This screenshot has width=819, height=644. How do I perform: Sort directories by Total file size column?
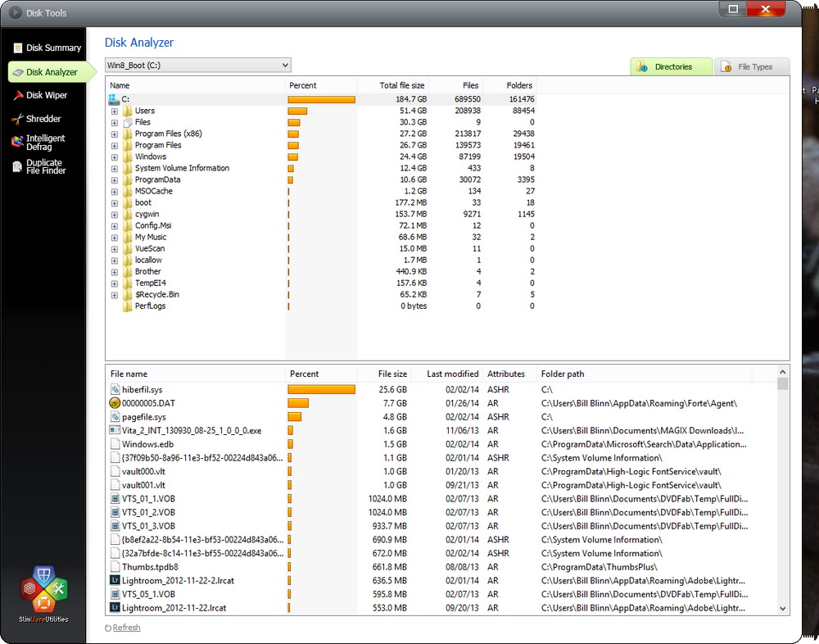[393, 85]
